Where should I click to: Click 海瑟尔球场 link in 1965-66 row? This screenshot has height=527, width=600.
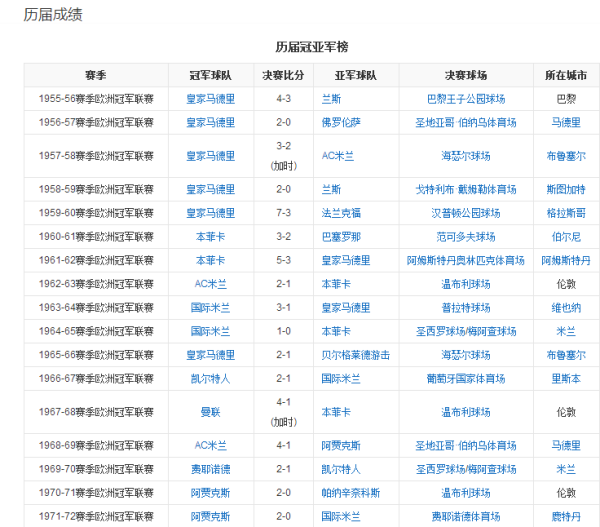click(466, 355)
